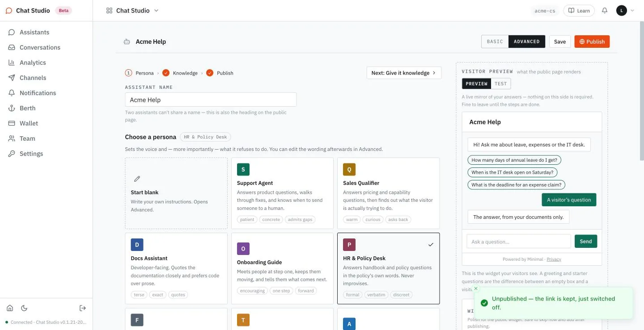Toggle dark mode moon icon
644x330 pixels.
click(x=24, y=308)
